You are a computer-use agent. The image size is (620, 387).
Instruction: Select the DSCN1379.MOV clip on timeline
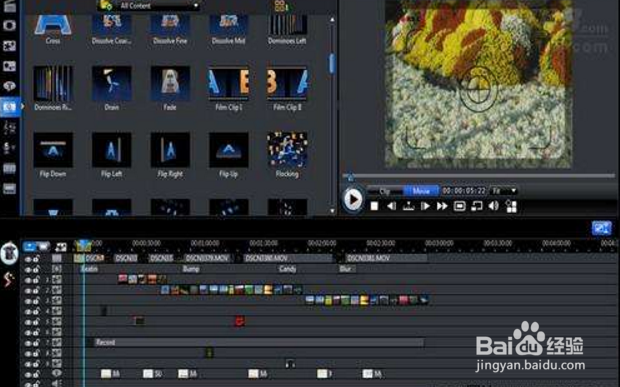point(208,259)
